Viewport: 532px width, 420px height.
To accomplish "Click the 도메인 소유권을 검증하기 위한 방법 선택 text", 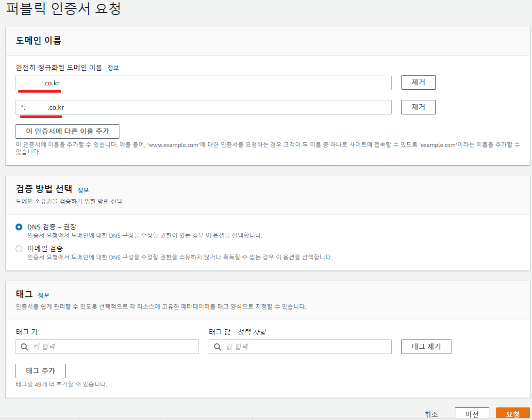I will tap(69, 201).
